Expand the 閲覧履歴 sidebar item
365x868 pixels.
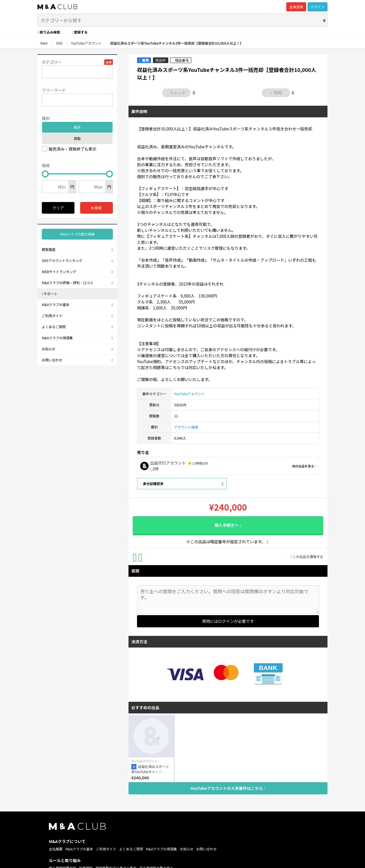pos(77,250)
